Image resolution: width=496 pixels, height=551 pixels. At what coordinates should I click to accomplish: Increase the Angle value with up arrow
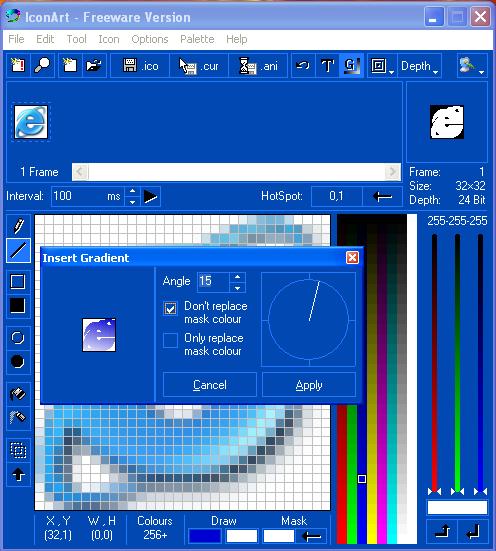[x=238, y=277]
